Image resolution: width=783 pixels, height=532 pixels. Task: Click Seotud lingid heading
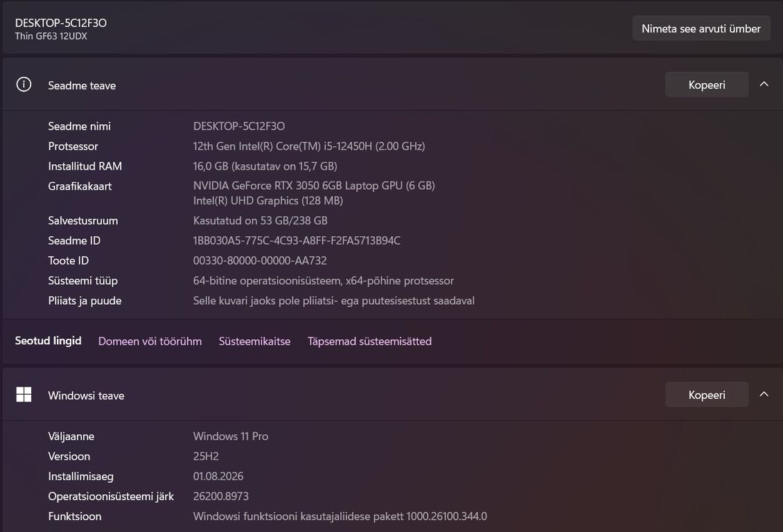[48, 340]
